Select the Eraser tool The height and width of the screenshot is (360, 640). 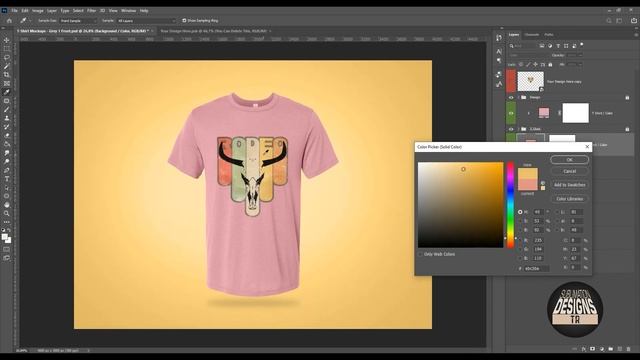(x=7, y=135)
